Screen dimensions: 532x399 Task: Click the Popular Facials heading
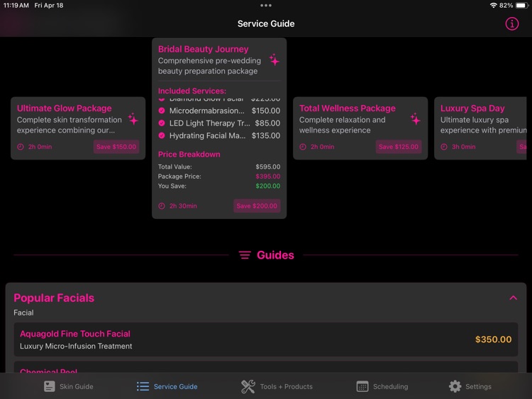click(54, 298)
